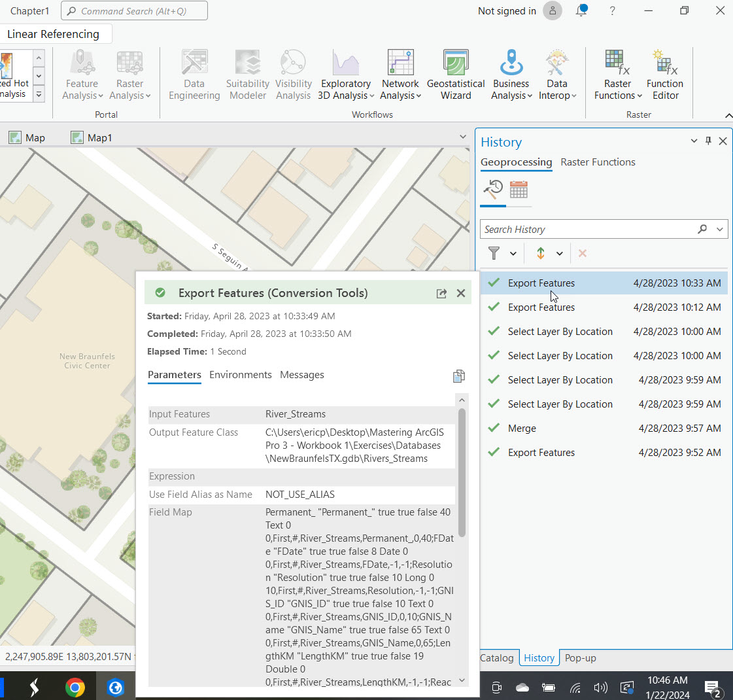
Task: Open the Export Features tool from popup
Action: (x=441, y=294)
